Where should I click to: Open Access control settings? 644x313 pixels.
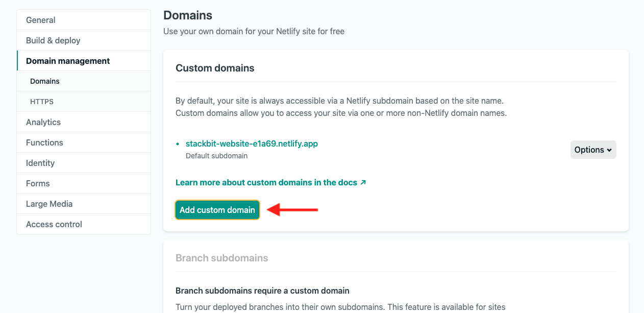84,224
